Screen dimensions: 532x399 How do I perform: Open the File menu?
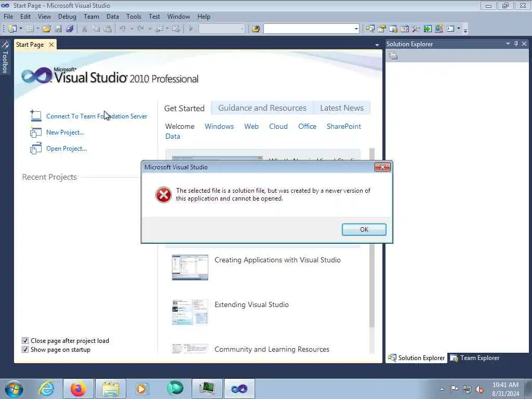point(8,16)
